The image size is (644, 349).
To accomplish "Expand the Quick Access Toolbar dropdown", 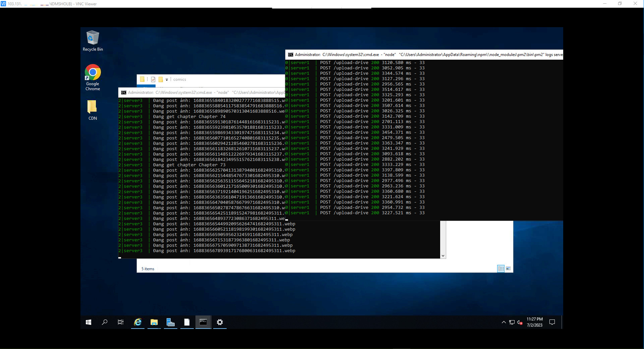I will coord(167,80).
